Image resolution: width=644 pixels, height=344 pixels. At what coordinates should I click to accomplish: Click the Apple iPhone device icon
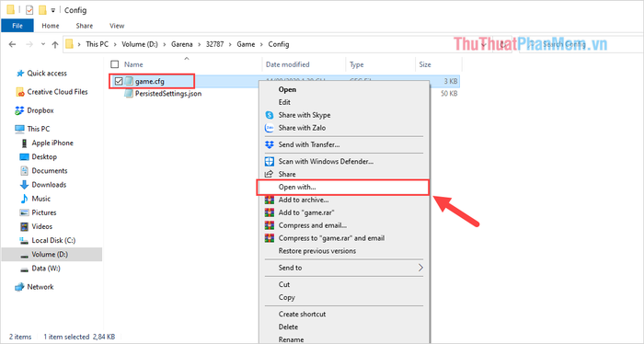(x=24, y=143)
